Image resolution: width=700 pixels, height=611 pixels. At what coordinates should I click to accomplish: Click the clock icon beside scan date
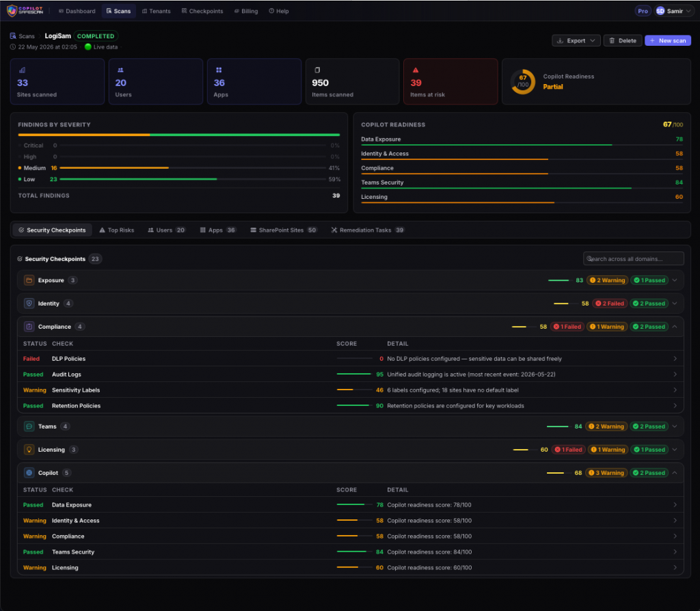[13, 47]
